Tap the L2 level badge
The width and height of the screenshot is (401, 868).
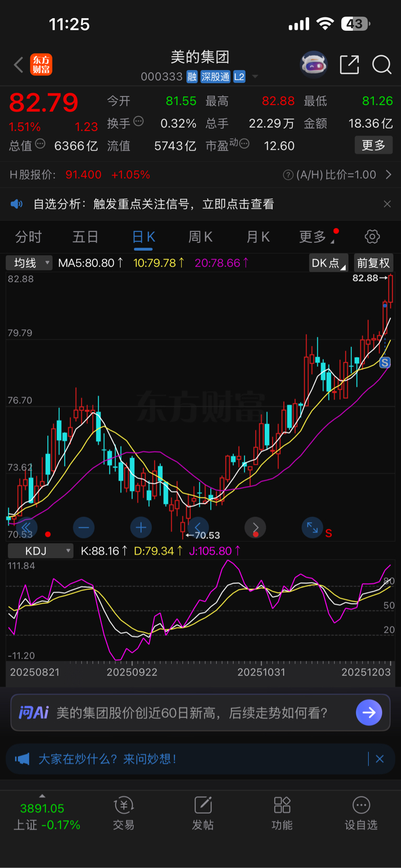click(239, 77)
